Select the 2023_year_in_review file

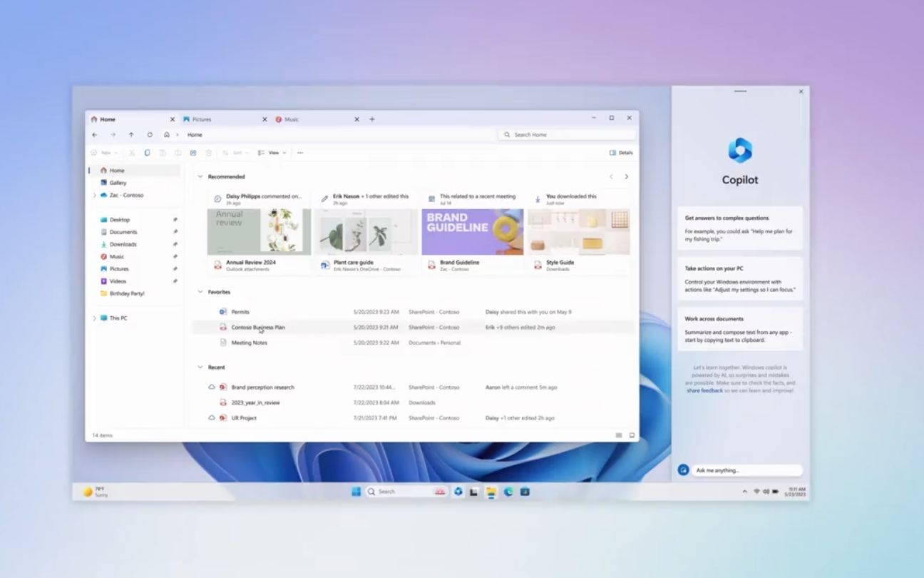click(414, 402)
